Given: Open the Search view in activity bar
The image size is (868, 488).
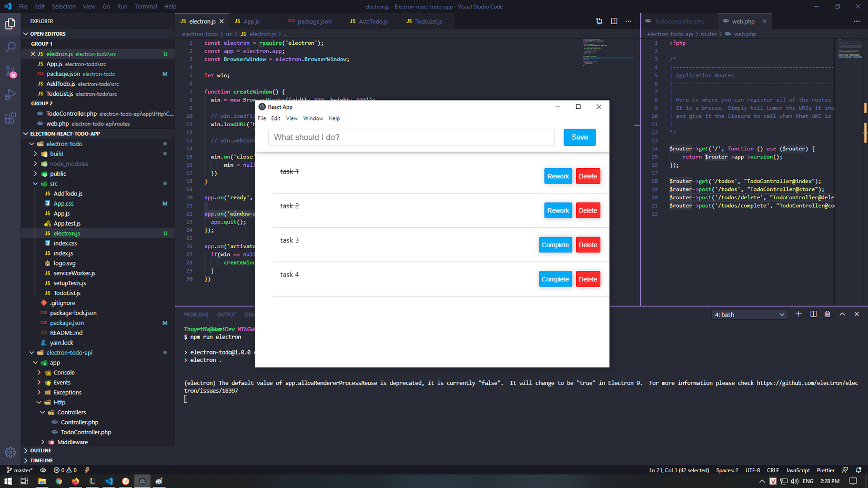Looking at the screenshot, I should 11,47.
